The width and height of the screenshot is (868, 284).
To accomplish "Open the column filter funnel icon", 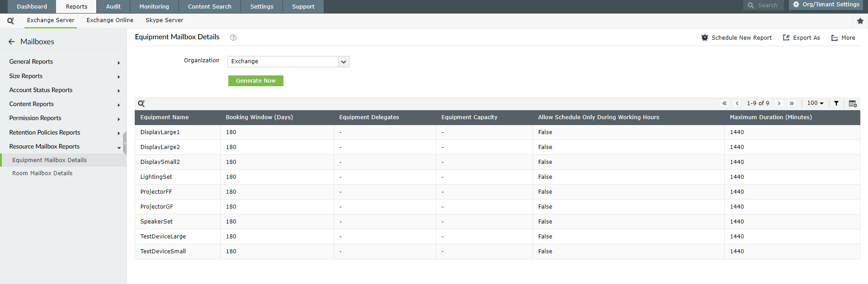I will [x=836, y=103].
